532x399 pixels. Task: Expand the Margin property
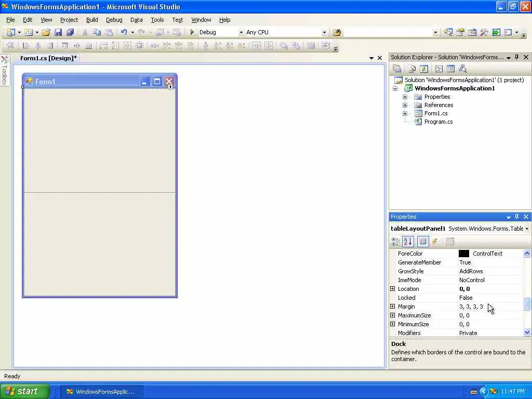point(393,307)
